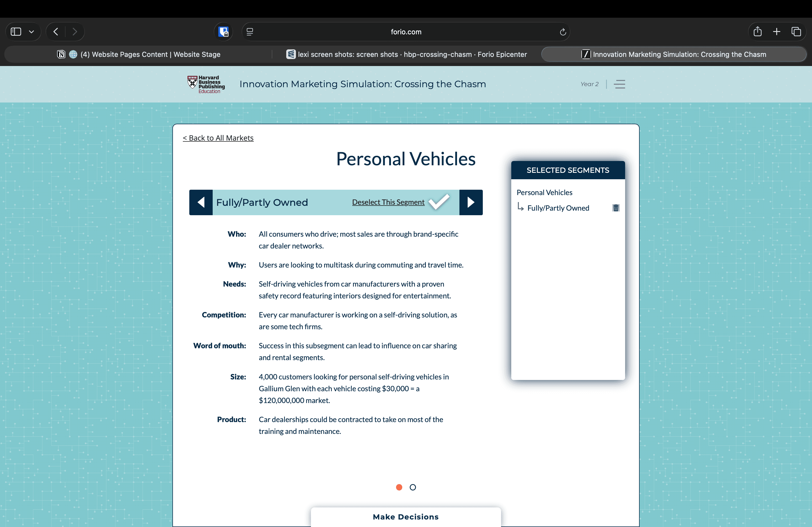
Task: Show tab overview icon
Action: tap(796, 32)
